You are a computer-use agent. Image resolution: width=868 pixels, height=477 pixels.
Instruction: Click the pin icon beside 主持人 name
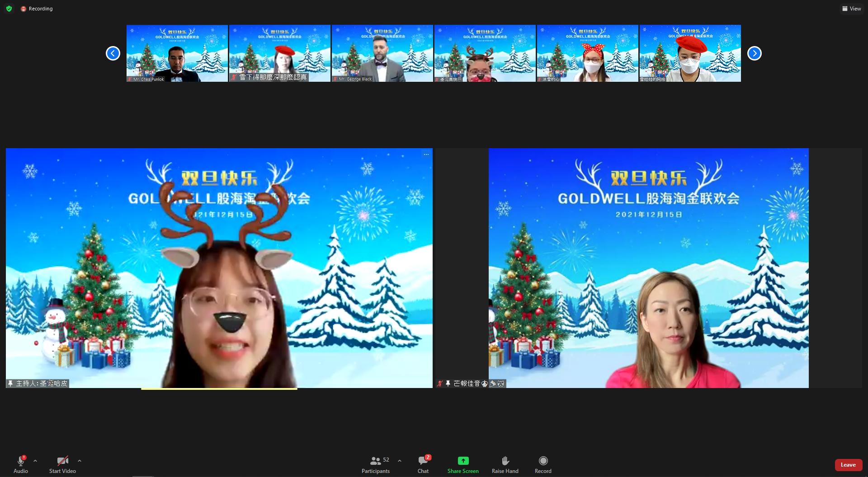(10, 383)
